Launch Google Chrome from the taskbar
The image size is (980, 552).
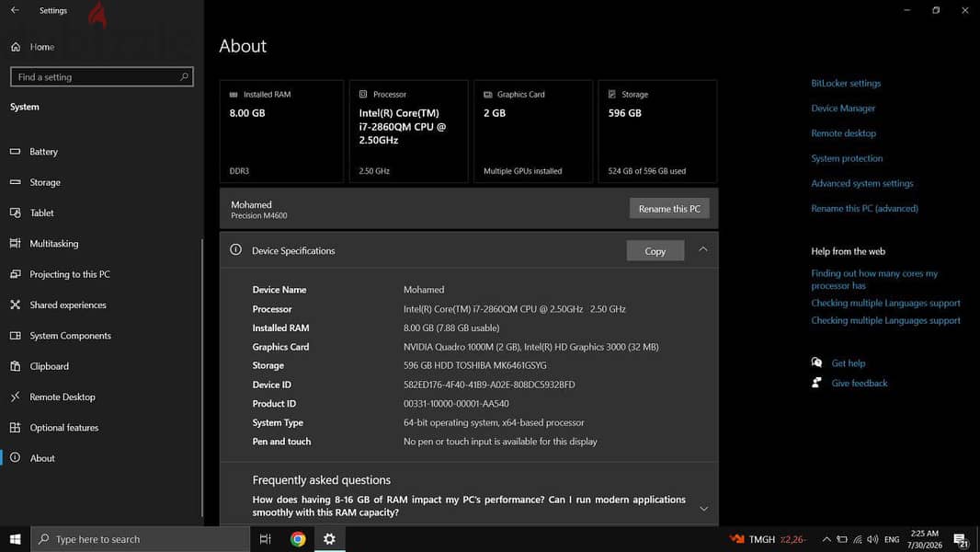(298, 539)
